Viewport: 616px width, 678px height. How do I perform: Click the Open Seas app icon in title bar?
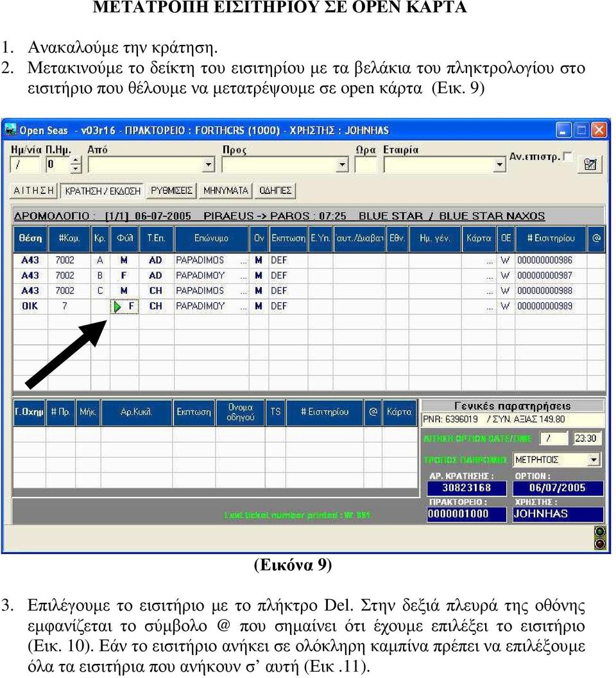tap(10, 130)
